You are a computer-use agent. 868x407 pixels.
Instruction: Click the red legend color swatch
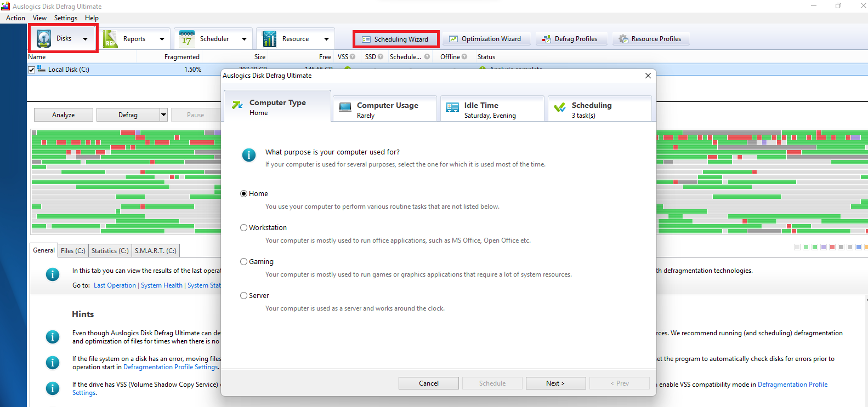pyautogui.click(x=832, y=247)
